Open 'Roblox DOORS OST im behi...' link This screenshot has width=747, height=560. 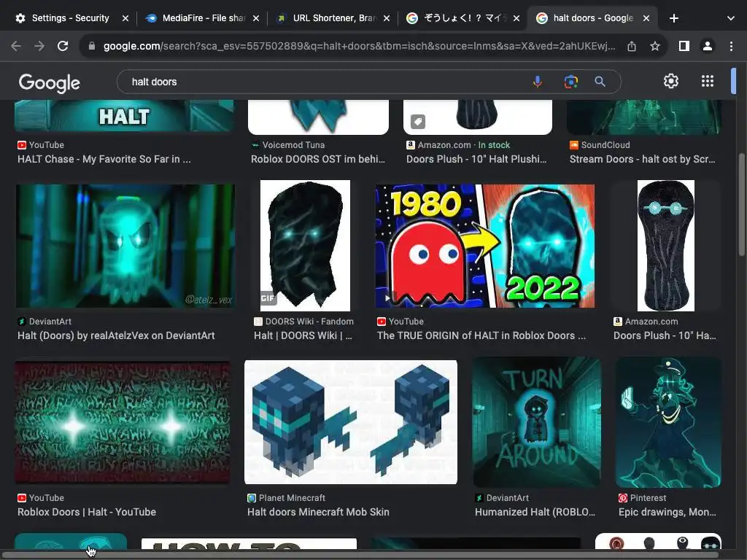tap(318, 159)
